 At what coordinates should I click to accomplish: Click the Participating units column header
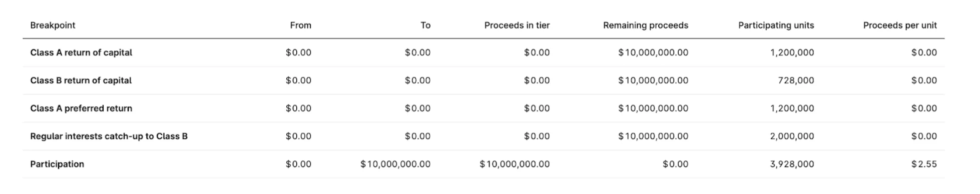click(776, 25)
